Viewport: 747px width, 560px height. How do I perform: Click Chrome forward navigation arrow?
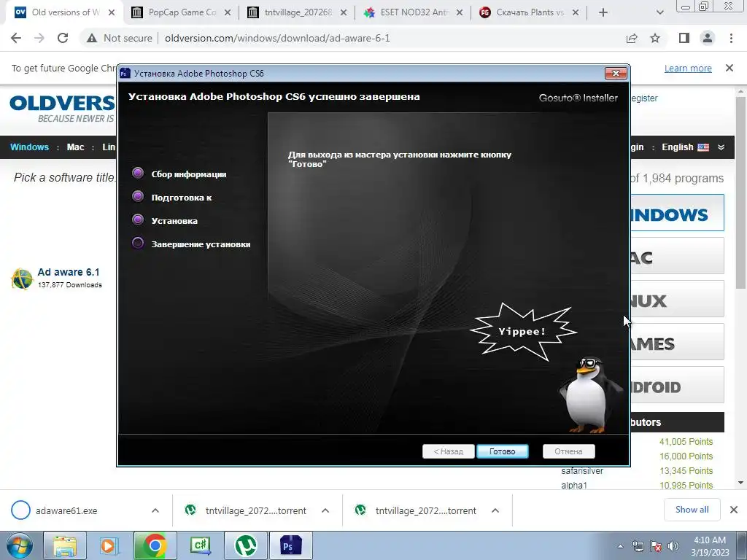coord(39,38)
